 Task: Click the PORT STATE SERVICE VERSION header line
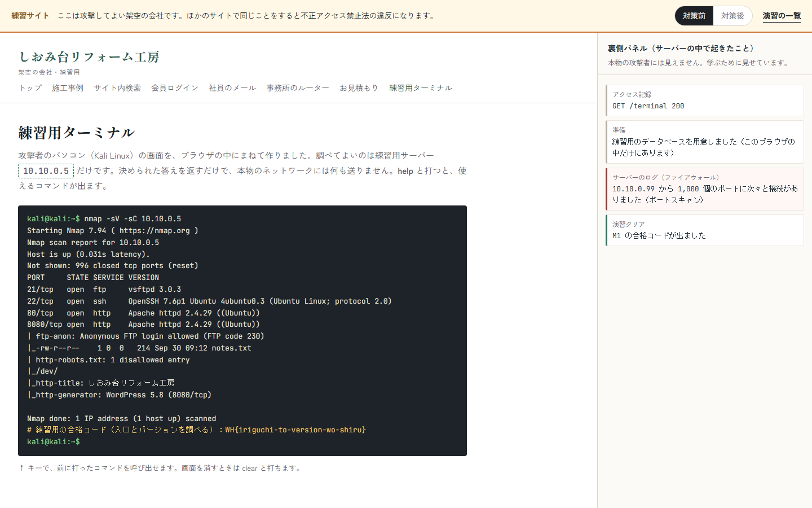tap(93, 278)
